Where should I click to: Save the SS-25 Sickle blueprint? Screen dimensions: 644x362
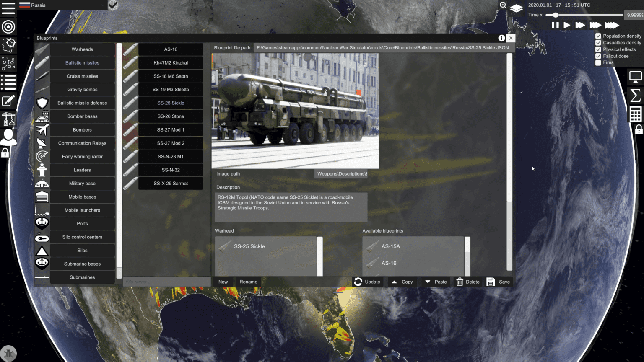coord(499,282)
